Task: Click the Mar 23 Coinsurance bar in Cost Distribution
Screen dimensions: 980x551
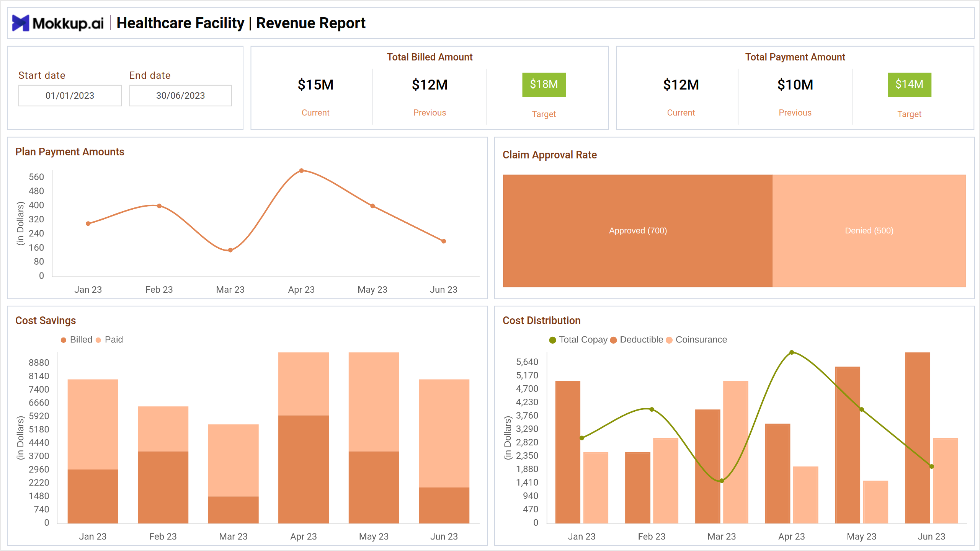Action: pyautogui.click(x=736, y=452)
